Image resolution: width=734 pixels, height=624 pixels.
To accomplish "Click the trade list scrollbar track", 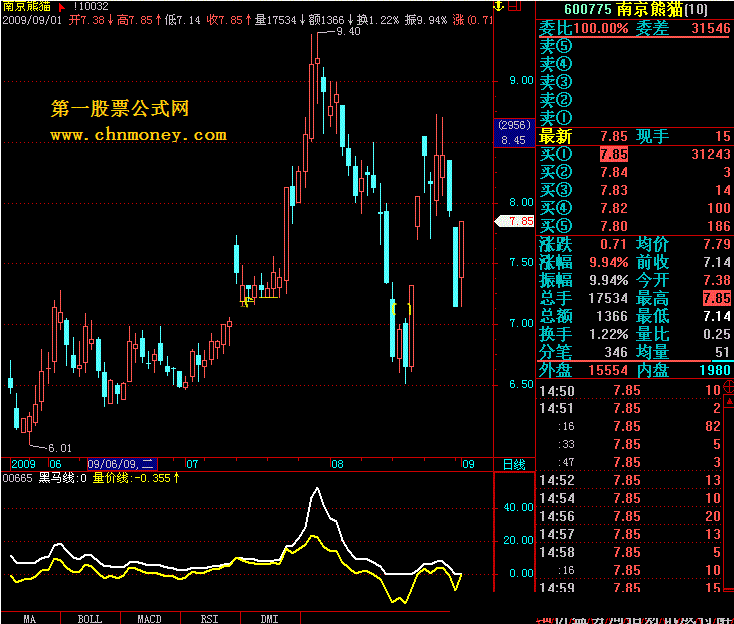I will click(x=729, y=496).
